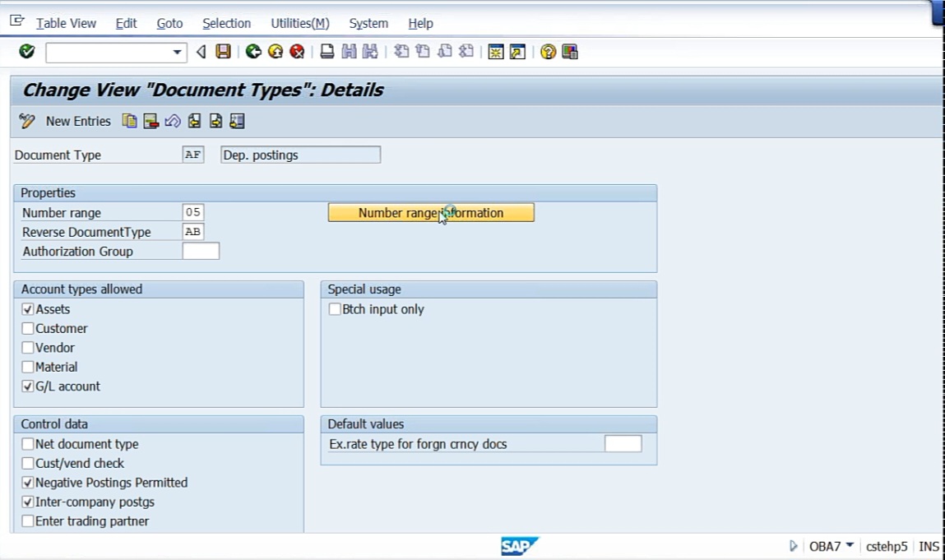Open the OBA7 status bar dropdown
945x560 pixels.
(x=849, y=545)
